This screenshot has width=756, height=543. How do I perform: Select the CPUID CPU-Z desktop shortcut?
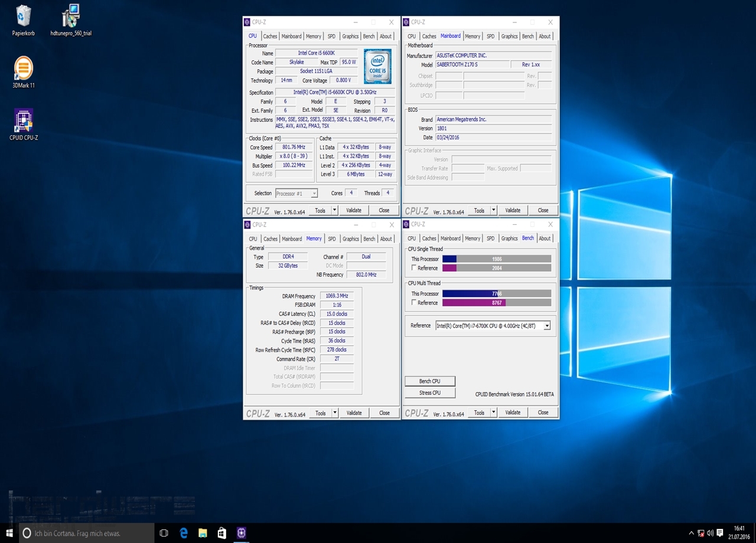coord(24,125)
